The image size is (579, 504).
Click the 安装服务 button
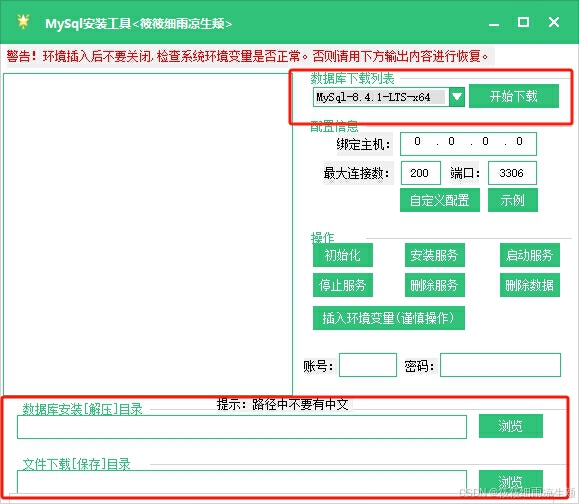pos(435,255)
